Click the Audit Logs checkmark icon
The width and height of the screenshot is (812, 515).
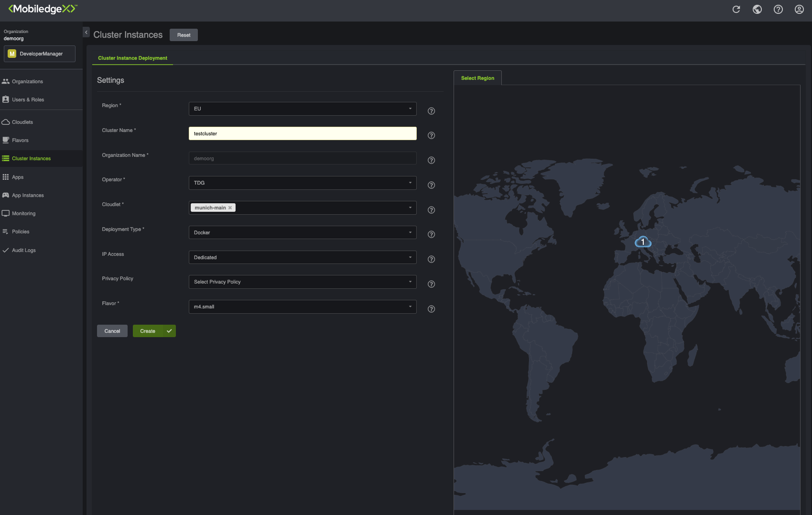(6, 250)
